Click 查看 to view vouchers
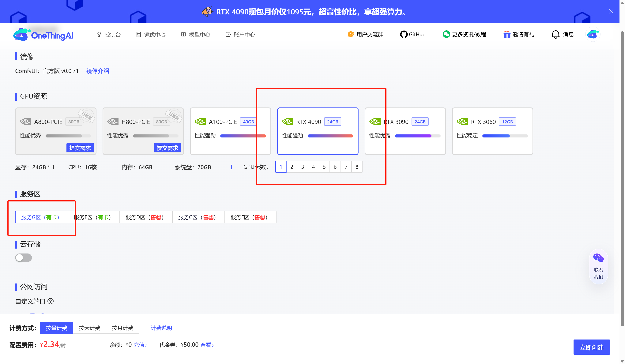Screen dimensions: 625x364 point(207,345)
